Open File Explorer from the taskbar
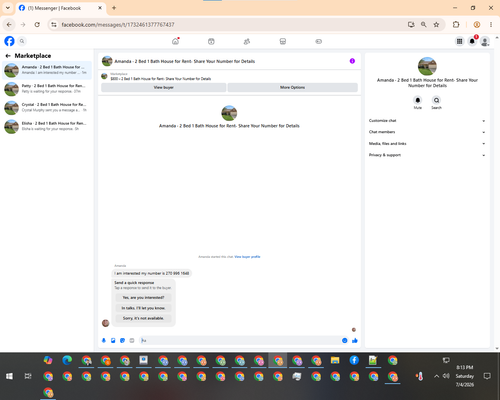500x400 pixels. 335,360
